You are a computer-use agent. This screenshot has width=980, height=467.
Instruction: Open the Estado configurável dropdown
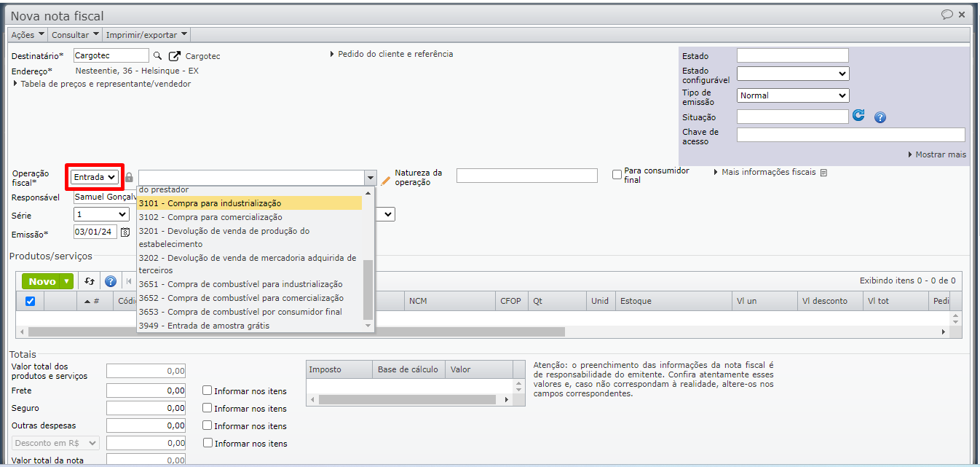click(x=793, y=74)
